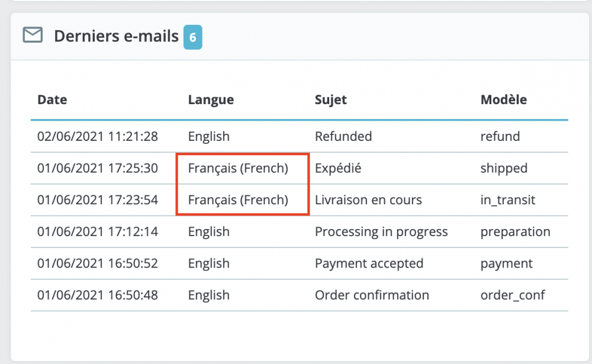Open the Processing in progress email
592x364 pixels.
click(381, 231)
